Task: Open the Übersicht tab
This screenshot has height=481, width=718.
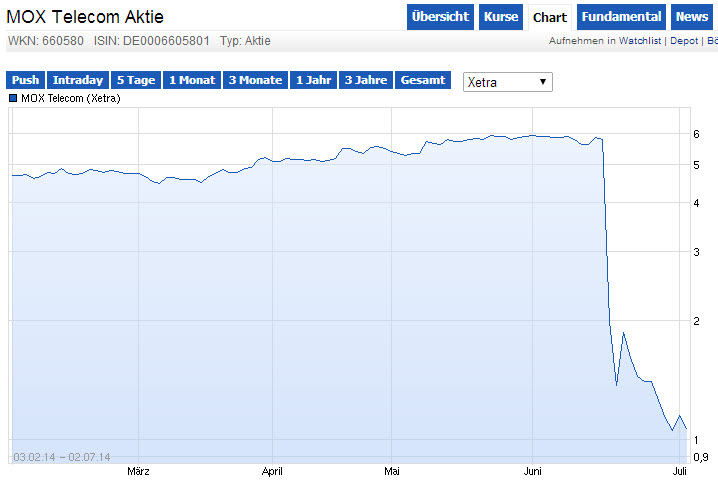Action: (440, 17)
